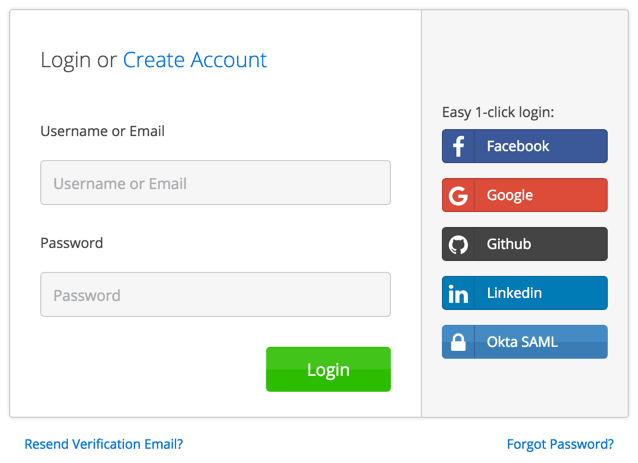Click the 'Login or' heading text
This screenshot has width=638, height=463.
pyautogui.click(x=79, y=60)
